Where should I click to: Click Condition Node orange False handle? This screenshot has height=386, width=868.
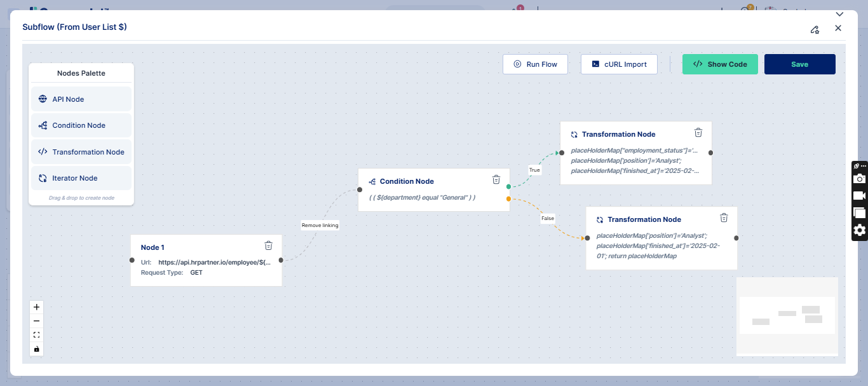click(508, 199)
